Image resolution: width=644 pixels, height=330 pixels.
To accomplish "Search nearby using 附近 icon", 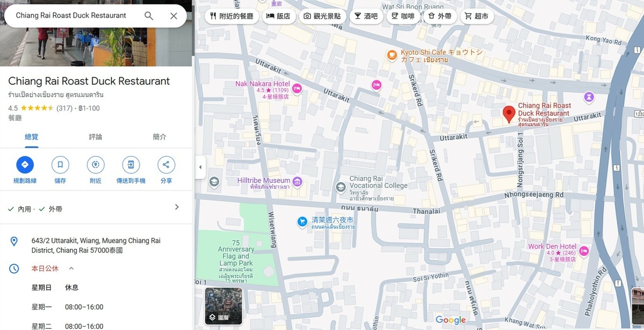I will pos(96,165).
